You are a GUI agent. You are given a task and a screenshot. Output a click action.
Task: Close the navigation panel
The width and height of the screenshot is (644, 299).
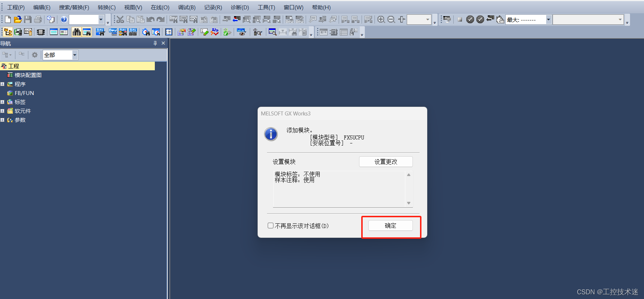(x=163, y=43)
